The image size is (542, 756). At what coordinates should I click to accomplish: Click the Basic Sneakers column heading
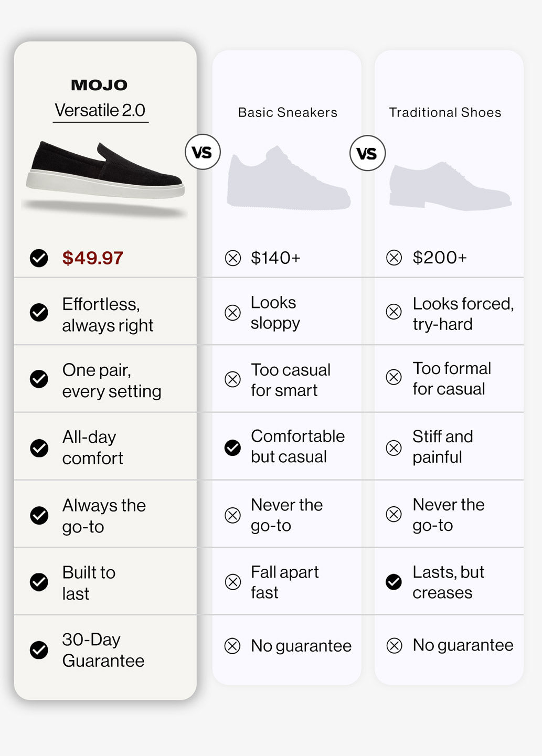click(288, 112)
